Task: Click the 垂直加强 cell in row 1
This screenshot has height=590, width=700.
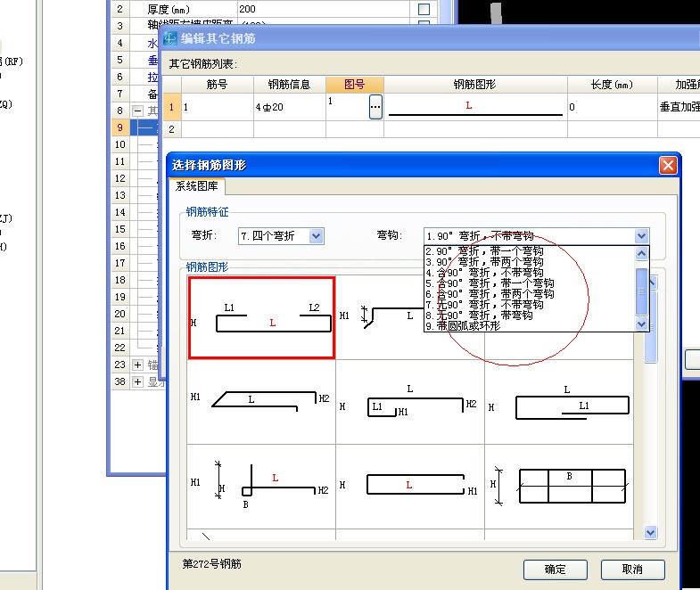Action: (x=679, y=107)
